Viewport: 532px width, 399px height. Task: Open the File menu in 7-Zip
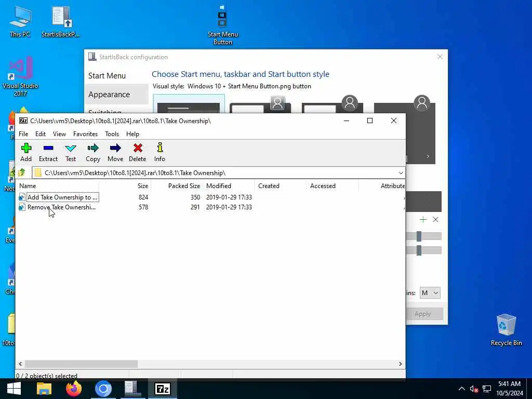[x=23, y=134]
